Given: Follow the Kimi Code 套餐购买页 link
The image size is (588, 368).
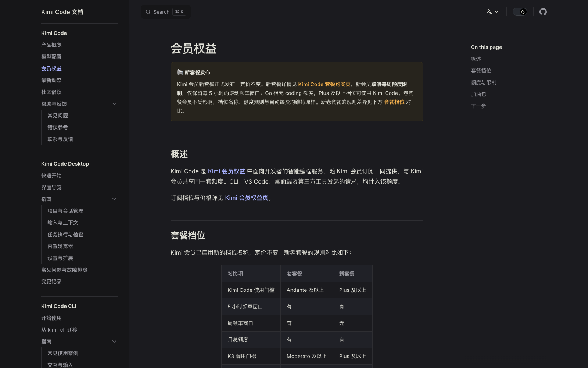Looking at the screenshot, I should [x=324, y=84].
